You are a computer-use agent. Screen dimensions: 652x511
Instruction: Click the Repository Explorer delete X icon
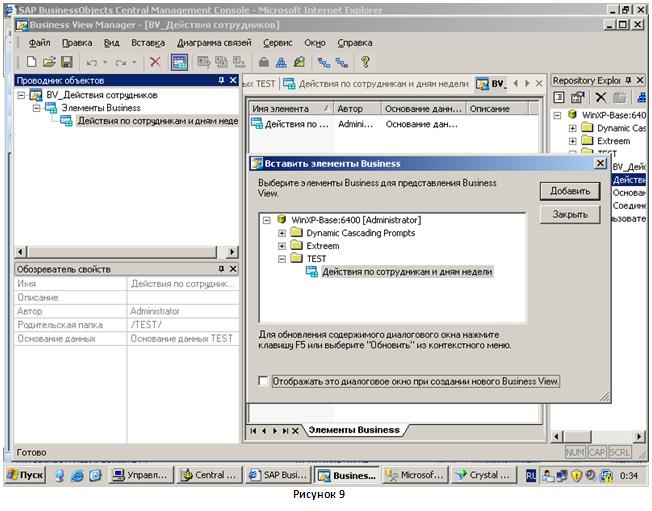[600, 97]
